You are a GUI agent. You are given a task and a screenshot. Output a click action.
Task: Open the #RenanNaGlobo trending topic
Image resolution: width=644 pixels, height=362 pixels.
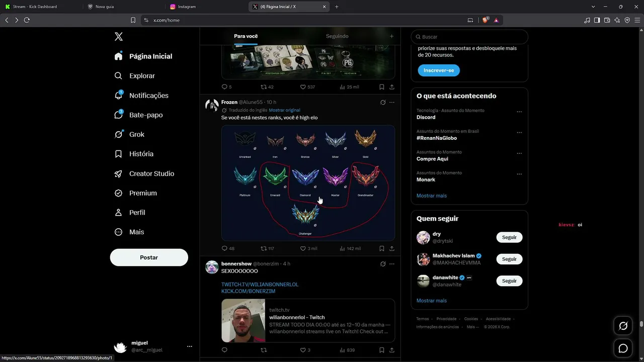coord(437,138)
